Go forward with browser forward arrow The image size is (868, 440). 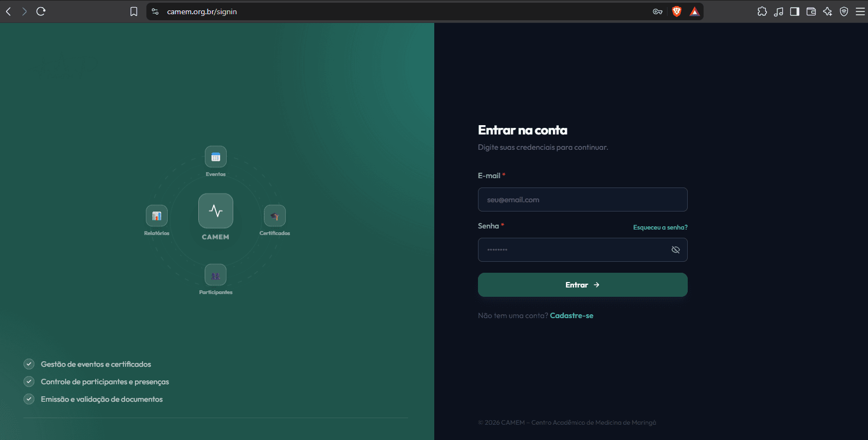coord(24,11)
